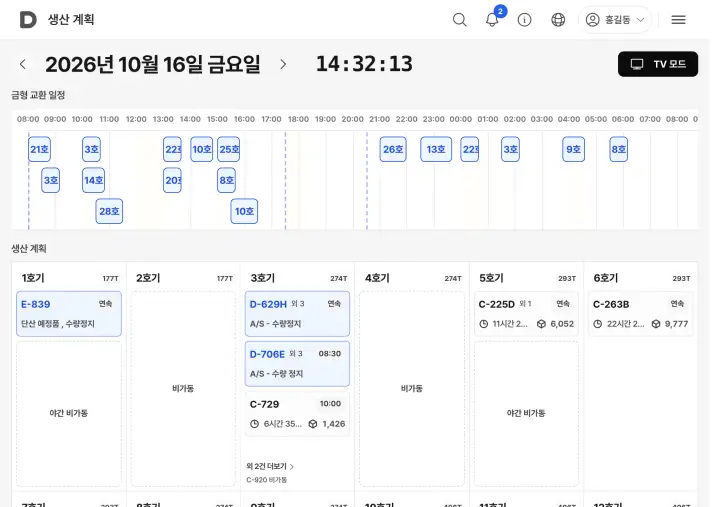Click the 2호기 machine header
This screenshot has width=720, height=507.
pos(148,278)
